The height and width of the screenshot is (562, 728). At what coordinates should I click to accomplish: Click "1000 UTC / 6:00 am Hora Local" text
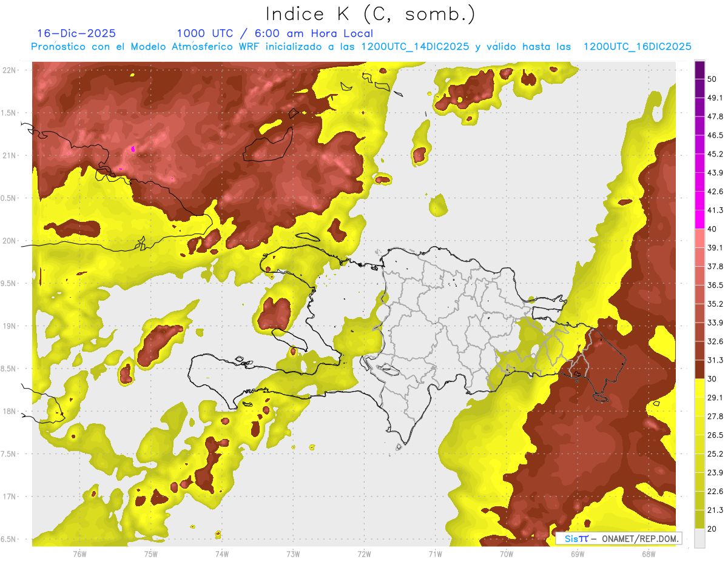click(275, 34)
